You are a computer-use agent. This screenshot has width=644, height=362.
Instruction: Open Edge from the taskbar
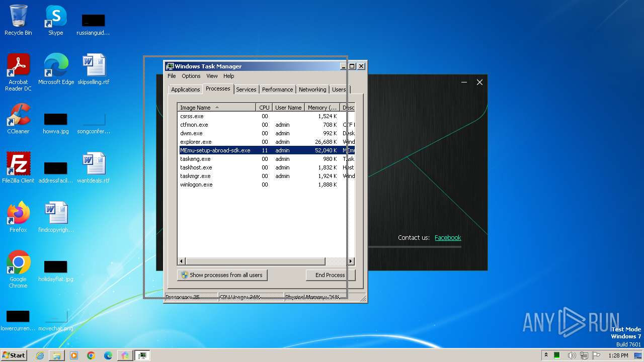[108, 355]
